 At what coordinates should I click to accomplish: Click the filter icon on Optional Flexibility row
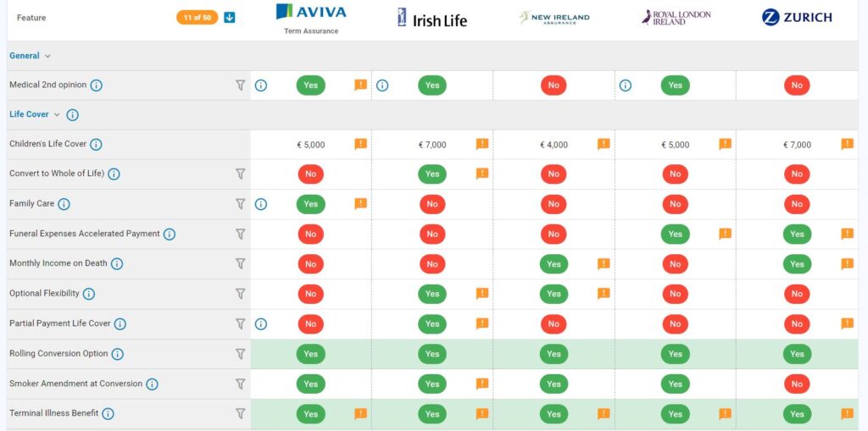[240, 294]
